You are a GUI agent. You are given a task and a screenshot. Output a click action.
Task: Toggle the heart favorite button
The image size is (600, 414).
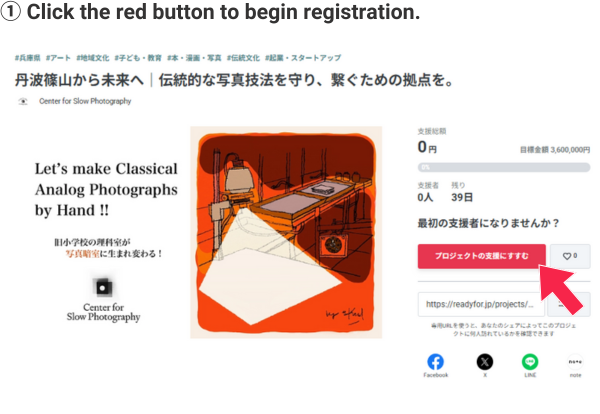(x=570, y=256)
